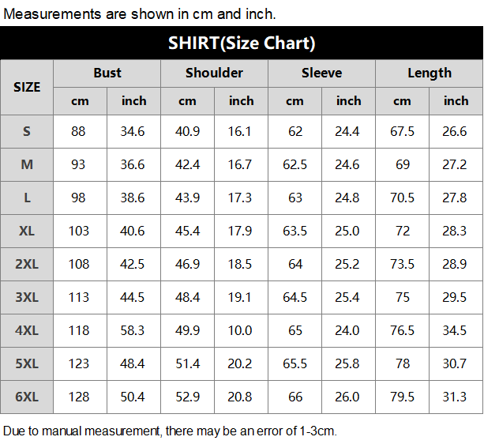Click the 4XL bust inch value 58.3
This screenshot has width=484, height=448.
click(133, 330)
